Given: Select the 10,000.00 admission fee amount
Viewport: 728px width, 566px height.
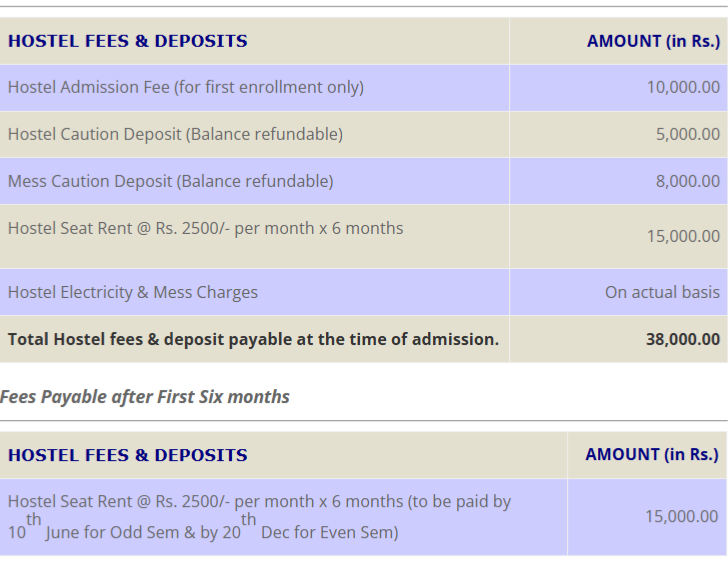Looking at the screenshot, I should tap(682, 87).
